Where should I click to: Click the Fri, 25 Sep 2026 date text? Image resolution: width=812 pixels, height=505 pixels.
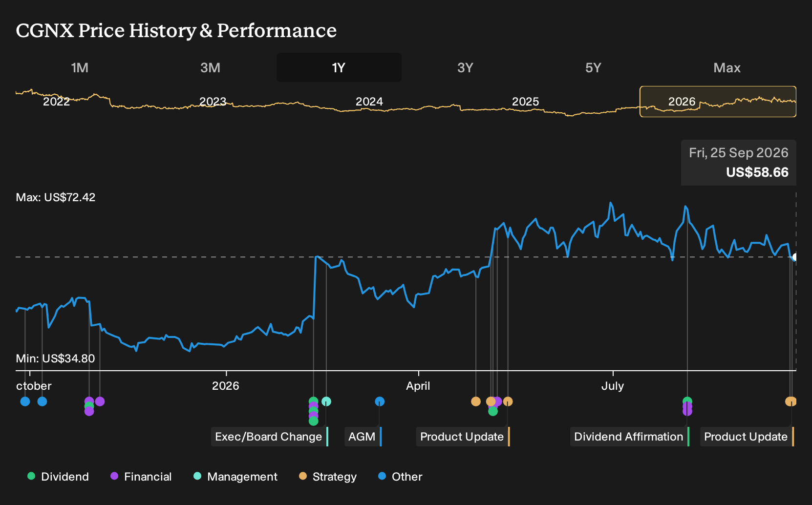pos(739,153)
